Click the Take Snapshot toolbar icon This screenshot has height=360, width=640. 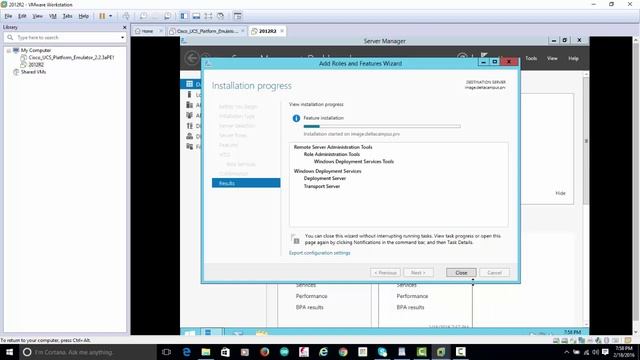click(x=143, y=16)
